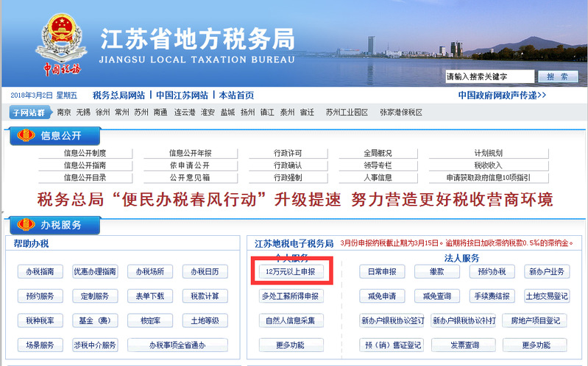Select 淮安 sub-site link
The width and height of the screenshot is (588, 366).
(208, 112)
